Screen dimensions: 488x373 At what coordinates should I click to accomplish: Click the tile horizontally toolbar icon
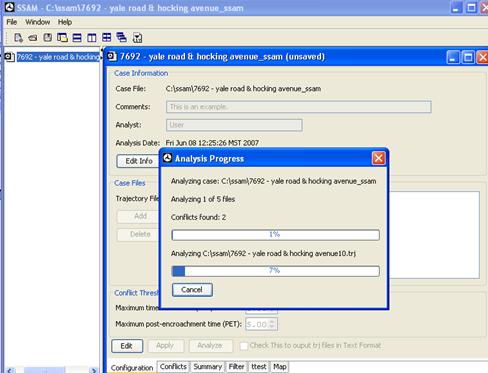(77, 38)
